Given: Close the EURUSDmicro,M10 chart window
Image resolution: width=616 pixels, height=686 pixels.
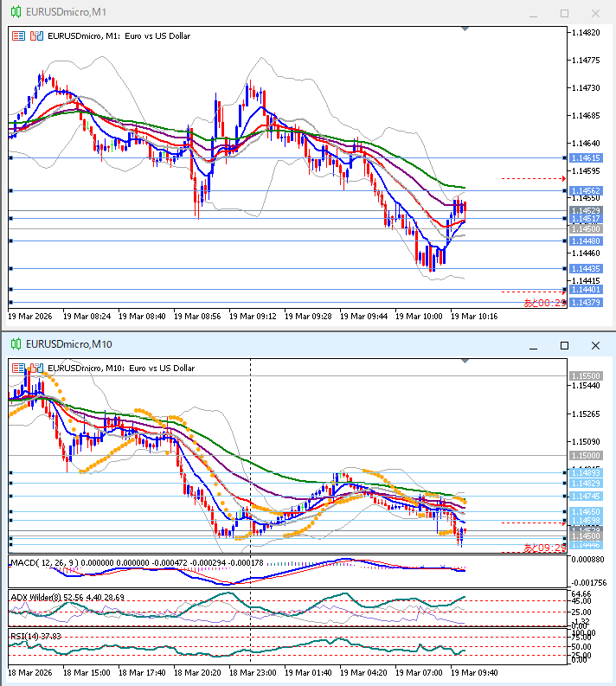Looking at the screenshot, I should coord(595,345).
